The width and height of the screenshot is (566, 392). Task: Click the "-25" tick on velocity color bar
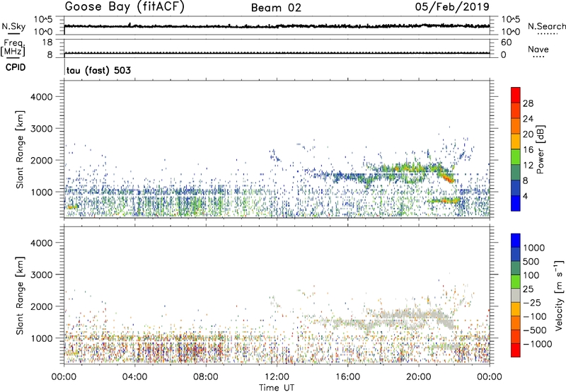(x=532, y=302)
